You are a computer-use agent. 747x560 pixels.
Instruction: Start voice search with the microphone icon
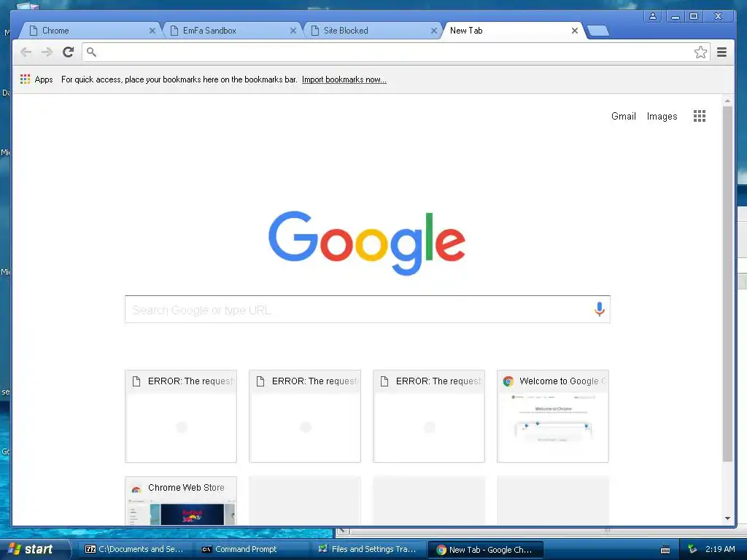600,309
